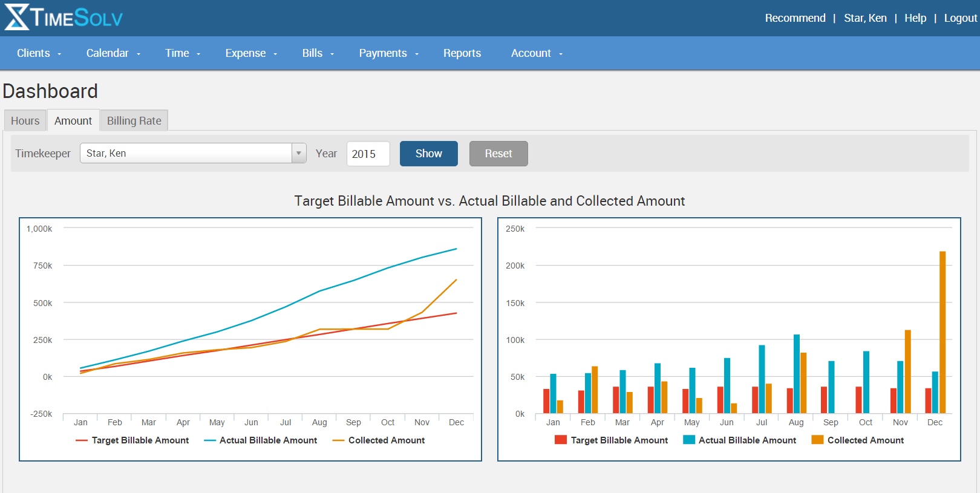Open the Payments dropdown menu
The image size is (980, 493).
[388, 53]
